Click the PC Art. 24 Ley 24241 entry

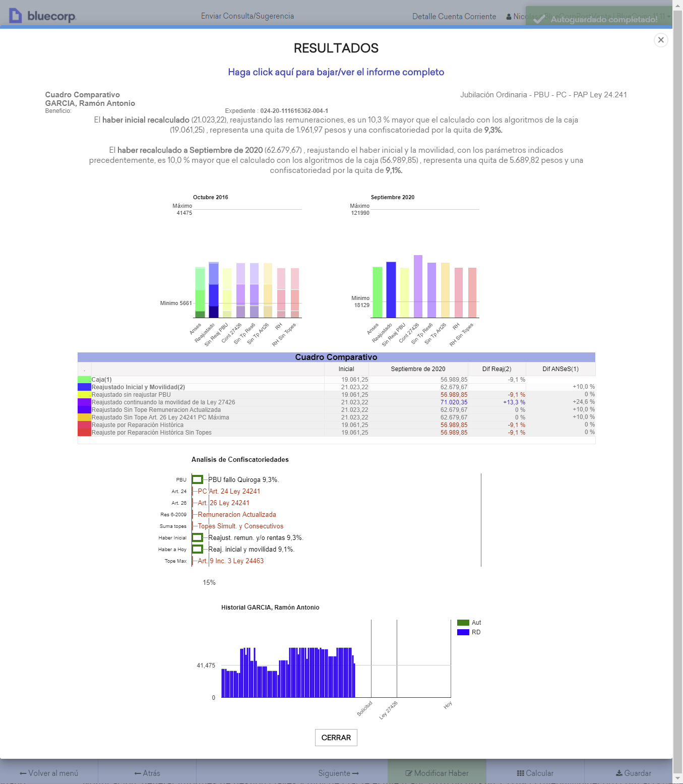pos(229,491)
